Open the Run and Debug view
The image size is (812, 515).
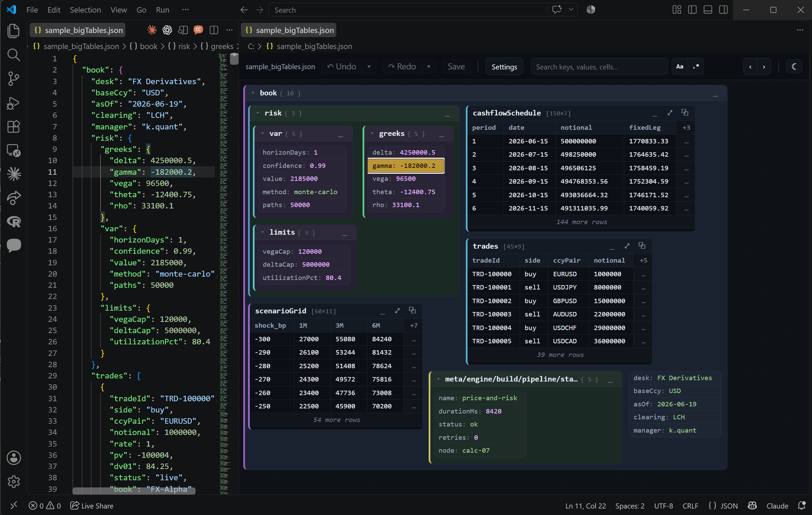(x=14, y=103)
